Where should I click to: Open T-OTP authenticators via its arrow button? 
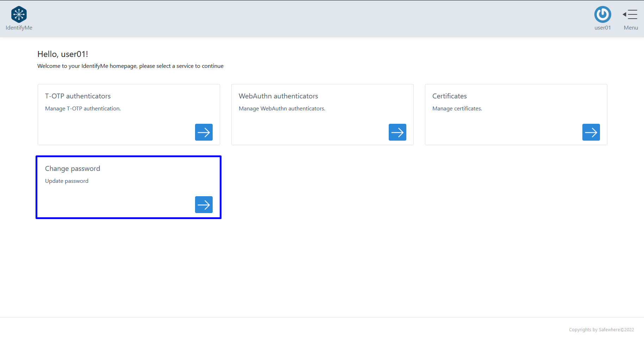pos(204,132)
